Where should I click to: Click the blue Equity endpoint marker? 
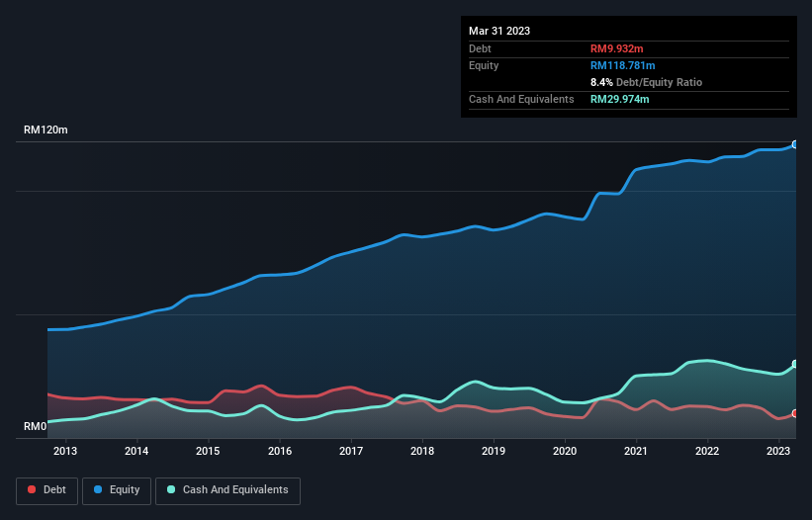(x=795, y=144)
